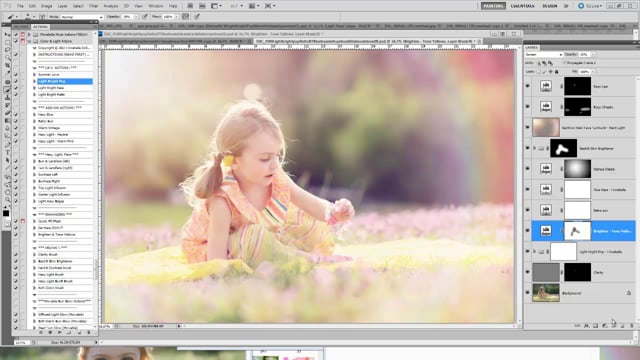Image resolution: width=640 pixels, height=360 pixels.
Task: Select the Lasso tool
Action: point(7,50)
